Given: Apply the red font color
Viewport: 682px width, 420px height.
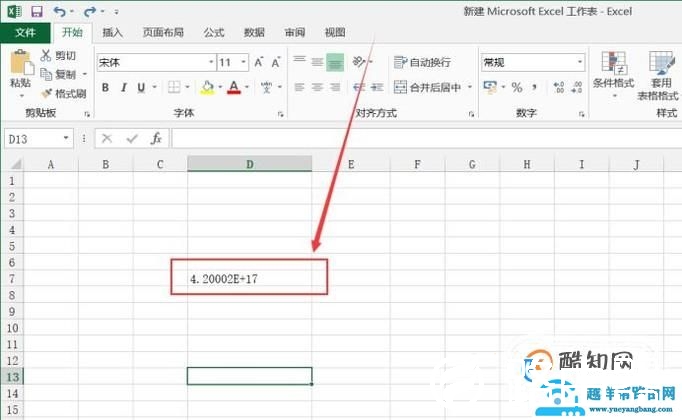Looking at the screenshot, I should pyautogui.click(x=234, y=87).
